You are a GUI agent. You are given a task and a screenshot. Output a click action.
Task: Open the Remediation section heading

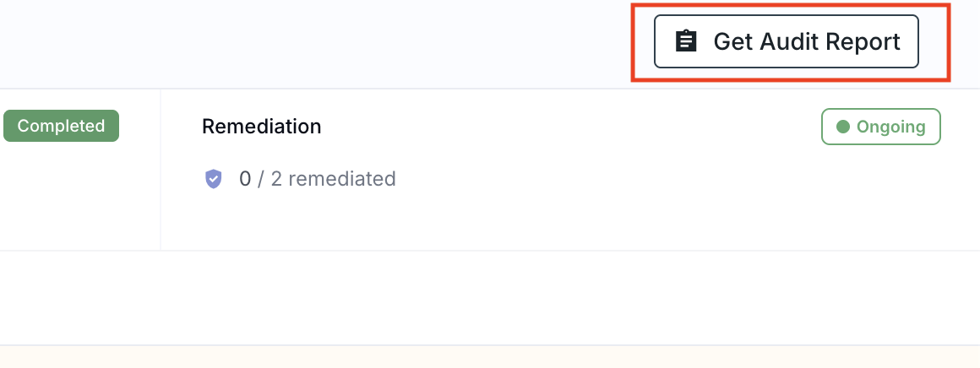pos(262,127)
